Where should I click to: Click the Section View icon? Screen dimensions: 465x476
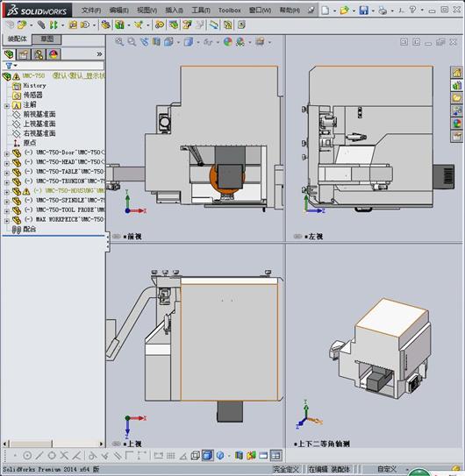[x=156, y=41]
